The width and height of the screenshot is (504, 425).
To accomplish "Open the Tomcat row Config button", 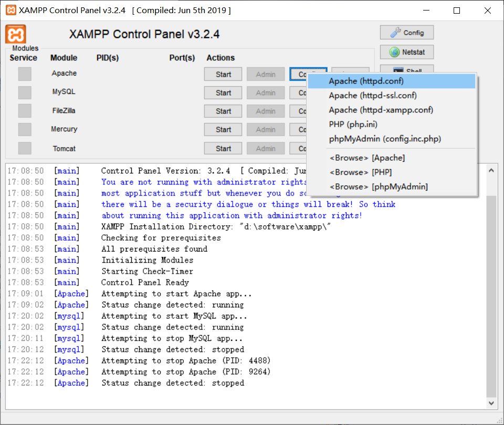I will pyautogui.click(x=298, y=148).
